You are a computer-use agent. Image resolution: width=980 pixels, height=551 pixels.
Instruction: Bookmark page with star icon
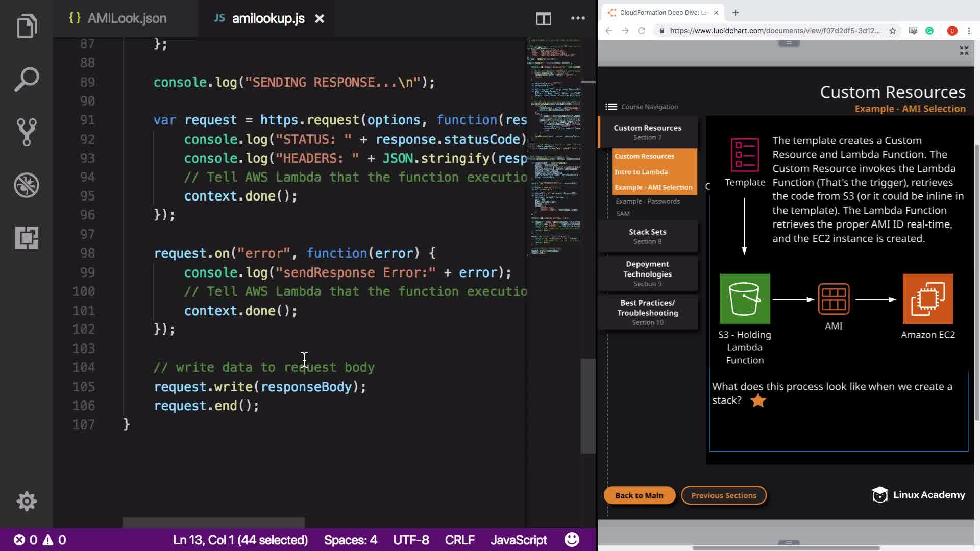point(892,31)
